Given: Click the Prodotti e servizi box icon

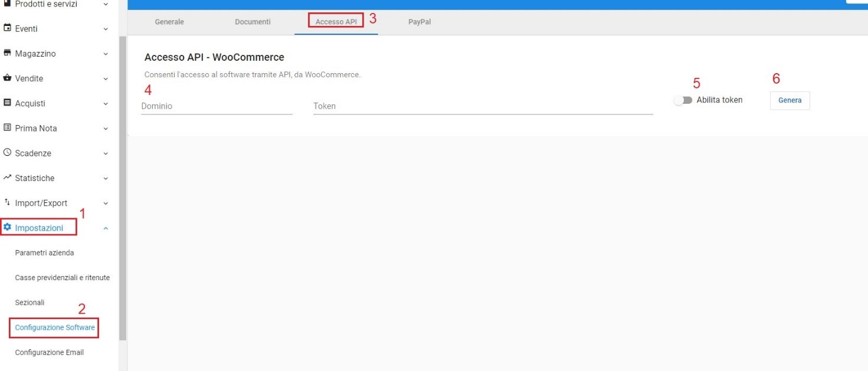Looking at the screenshot, I should [8, 4].
